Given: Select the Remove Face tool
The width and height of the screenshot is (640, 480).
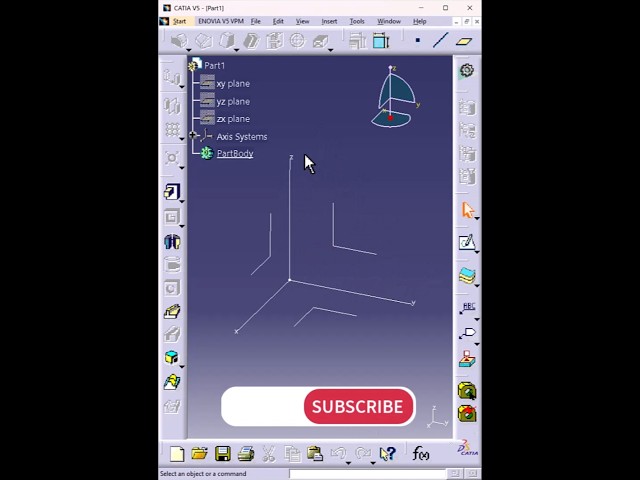Looking at the screenshot, I should [320, 40].
